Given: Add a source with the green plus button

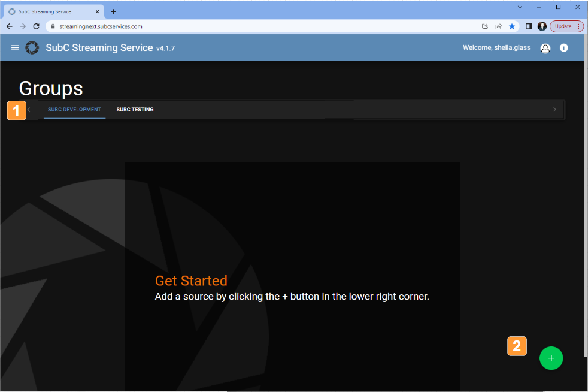Looking at the screenshot, I should tap(551, 358).
